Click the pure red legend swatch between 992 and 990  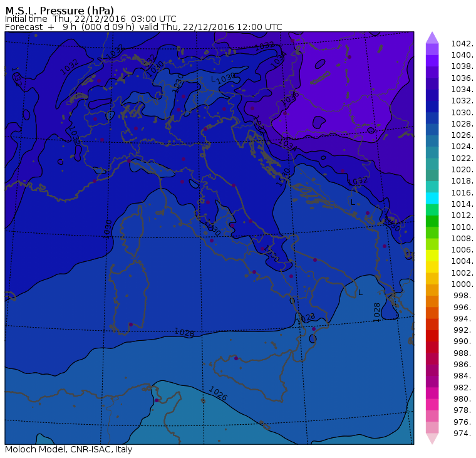[432, 336]
